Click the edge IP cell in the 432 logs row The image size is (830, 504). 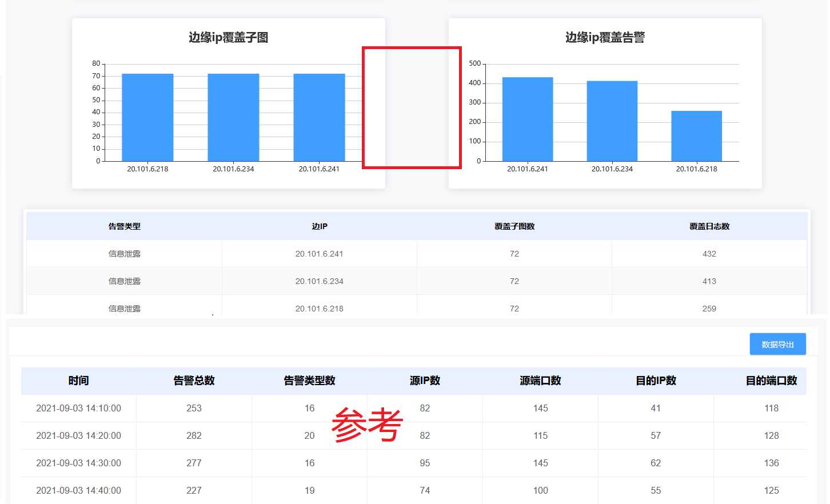[x=320, y=254]
